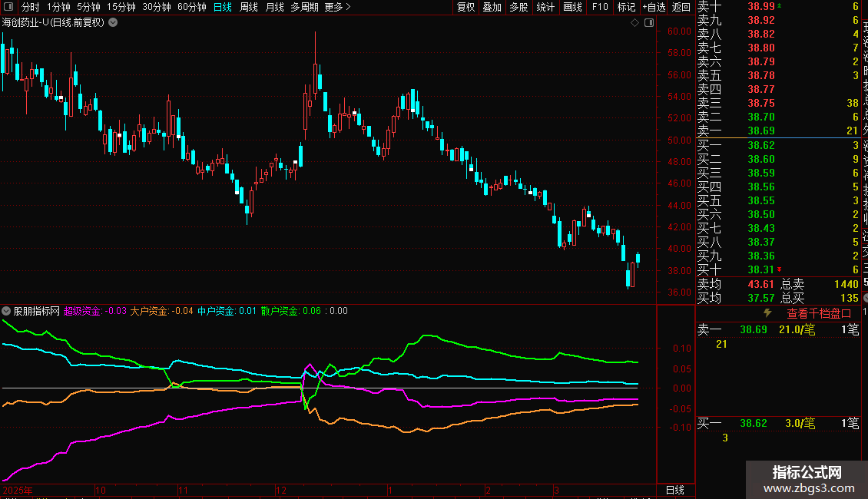
Task: Click the diamond icon above the price axis
Action: (x=634, y=23)
